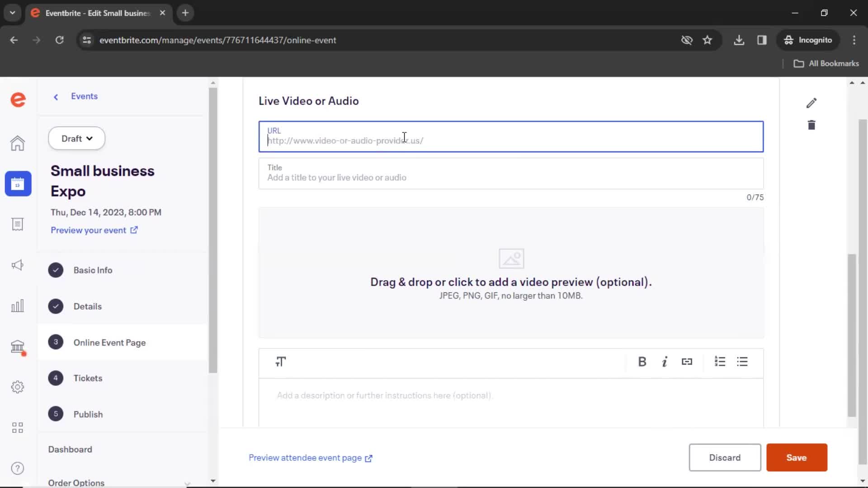Open Chrome three-dot menu

(854, 40)
